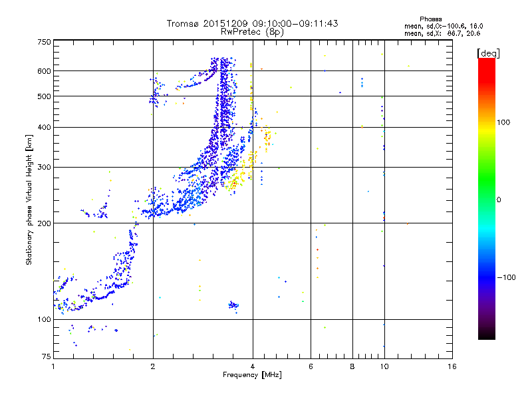This screenshot has height=399, width=532.
Task: Click the y-axis tick label '300'
Action: click(44, 168)
